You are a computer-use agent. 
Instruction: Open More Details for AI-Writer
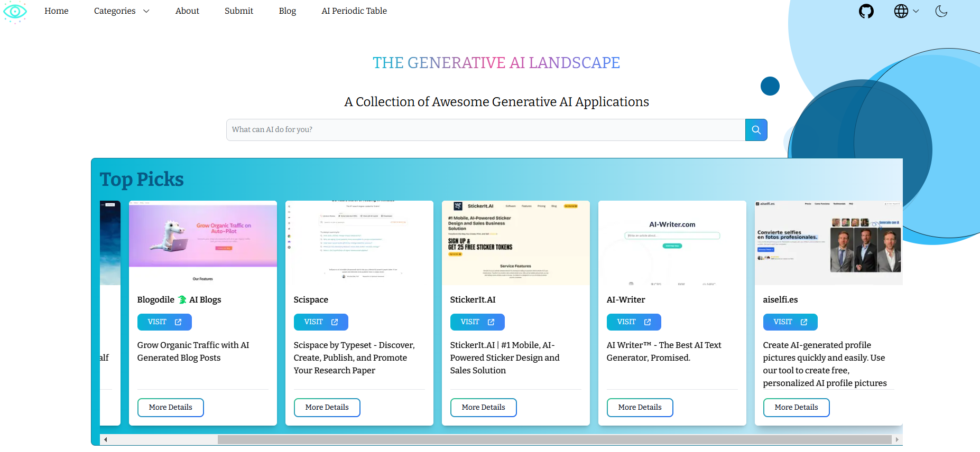[640, 408]
